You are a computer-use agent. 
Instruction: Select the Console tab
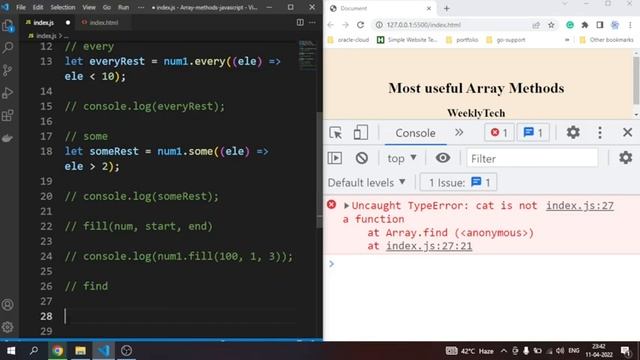click(x=415, y=133)
